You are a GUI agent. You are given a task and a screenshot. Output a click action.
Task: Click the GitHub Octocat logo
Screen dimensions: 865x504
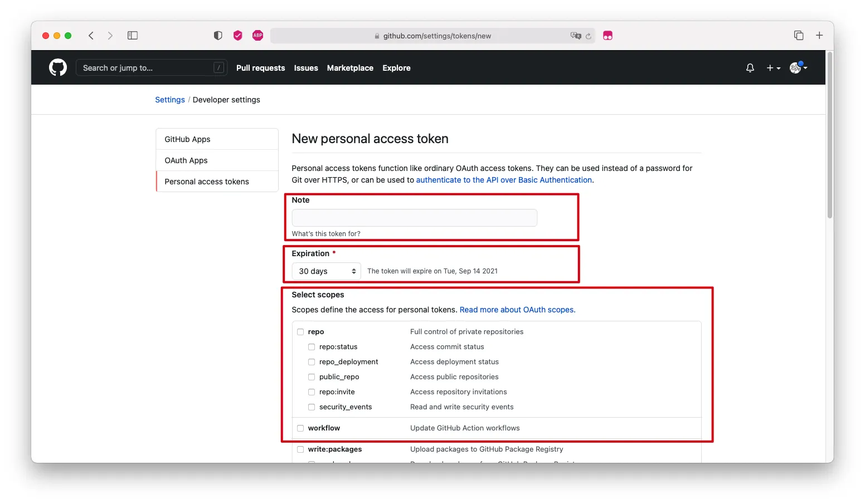[x=58, y=68]
